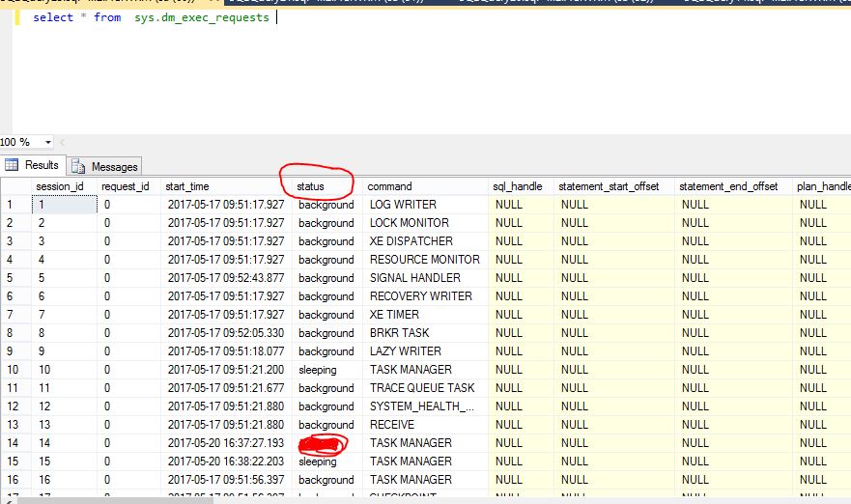Viewport: 851px width, 504px height.
Task: Select the statement_end_offset column header
Action: 733,186
